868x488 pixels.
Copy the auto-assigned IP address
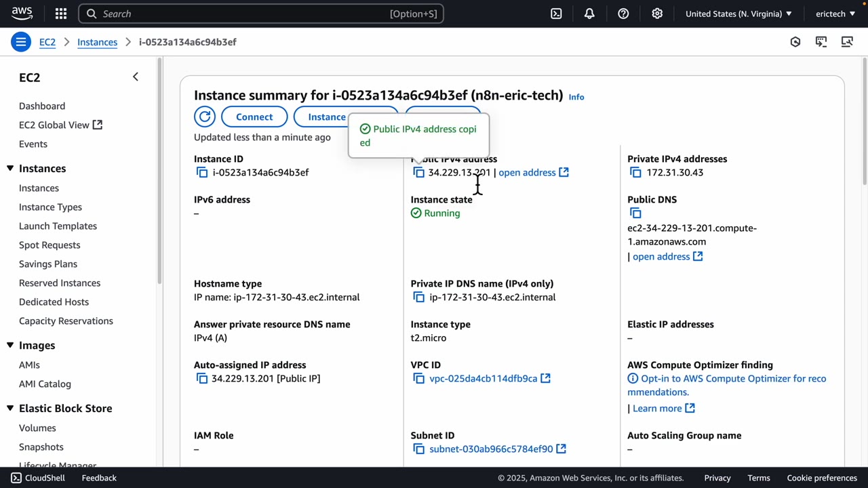point(202,379)
